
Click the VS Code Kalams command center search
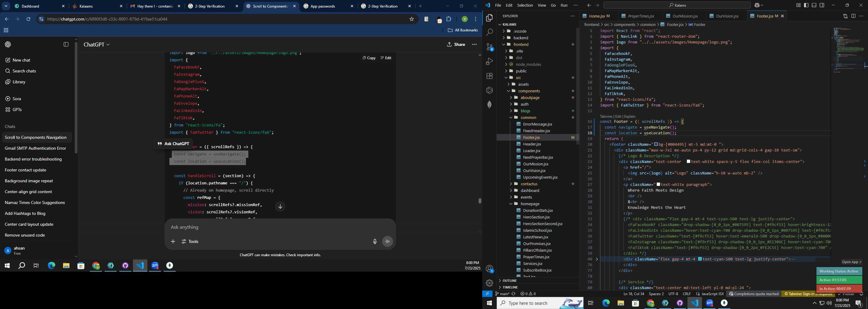point(677,5)
